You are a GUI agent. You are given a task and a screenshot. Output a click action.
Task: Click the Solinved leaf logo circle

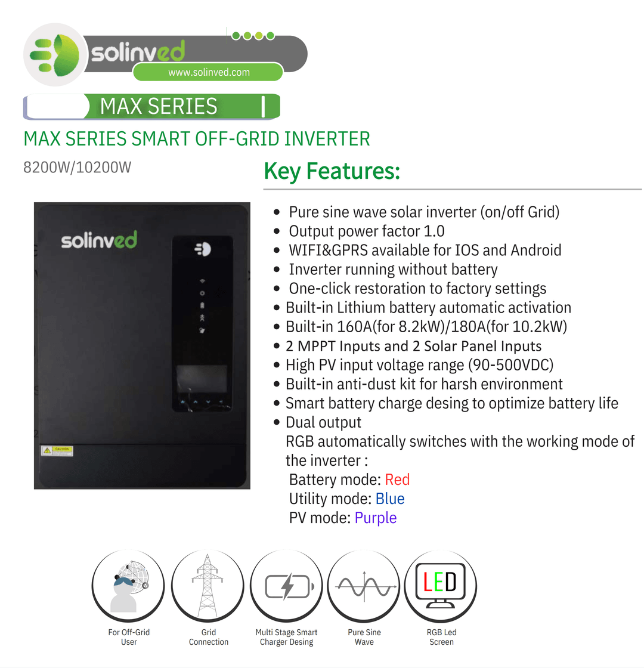(55, 55)
